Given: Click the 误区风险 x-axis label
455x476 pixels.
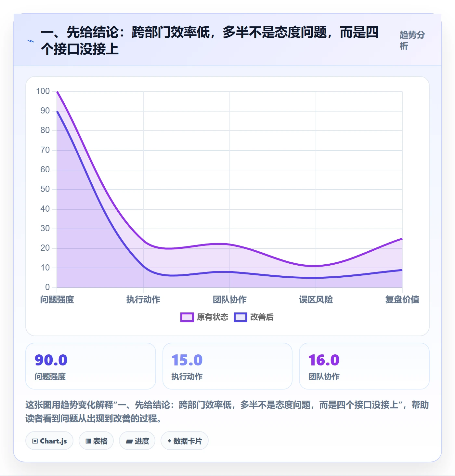Looking at the screenshot, I should [316, 299].
